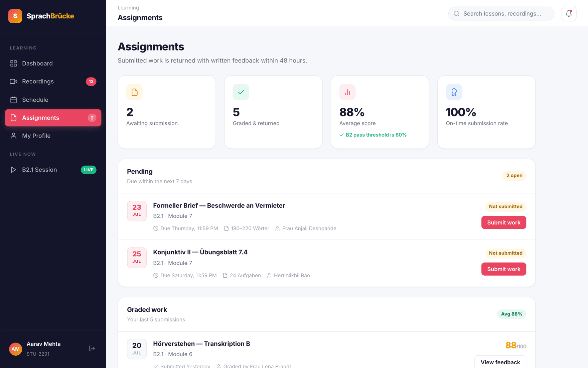Click the Learning breadcrumb link
This screenshot has height=368, width=588.
pos(128,8)
